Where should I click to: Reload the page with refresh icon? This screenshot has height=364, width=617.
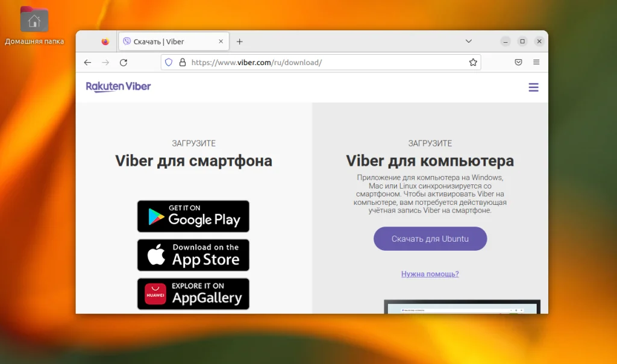(124, 62)
